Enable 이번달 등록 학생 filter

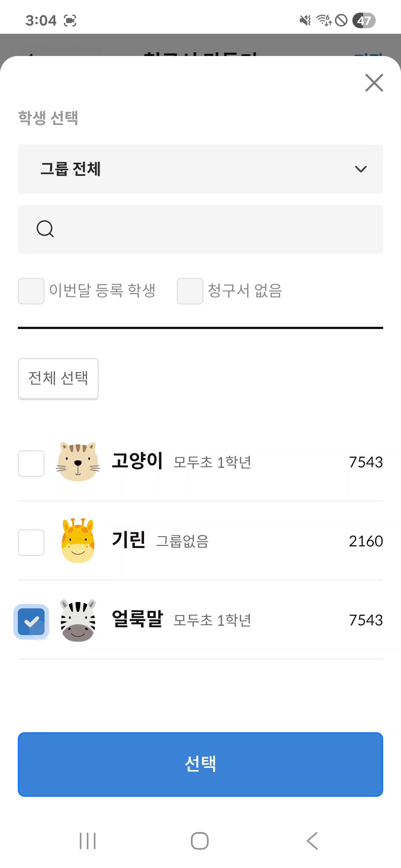tap(31, 291)
